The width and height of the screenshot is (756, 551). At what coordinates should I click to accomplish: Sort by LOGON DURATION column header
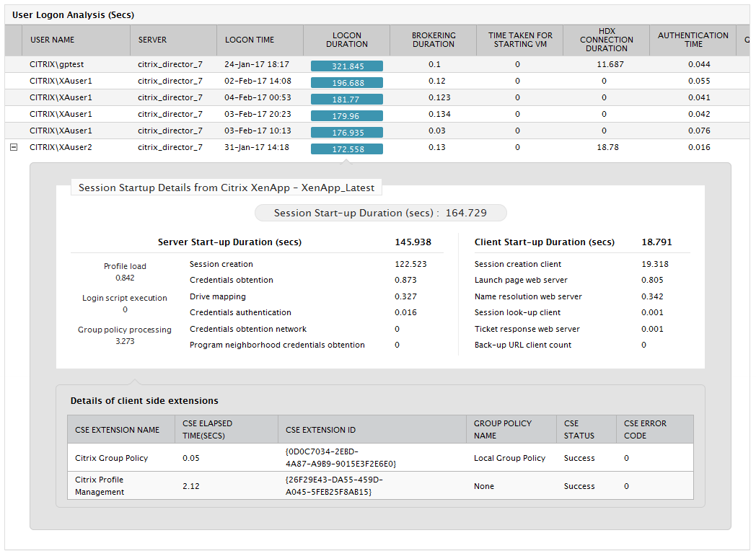click(x=347, y=40)
